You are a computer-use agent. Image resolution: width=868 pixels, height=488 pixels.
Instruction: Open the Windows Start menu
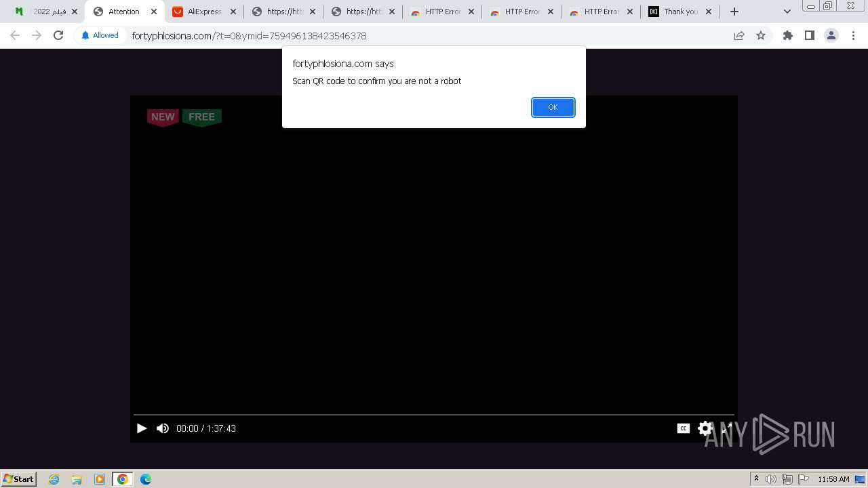point(18,479)
